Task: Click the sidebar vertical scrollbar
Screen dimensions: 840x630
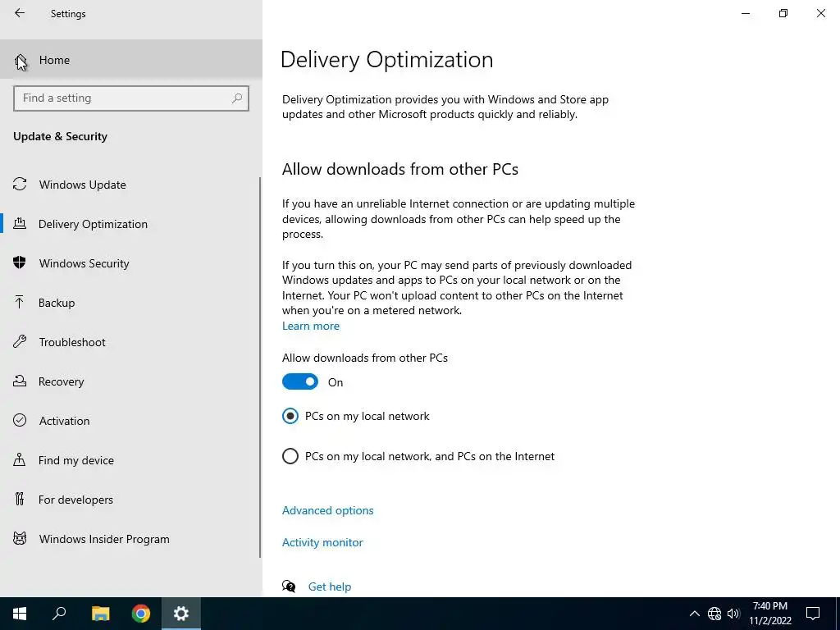Action: [x=260, y=367]
